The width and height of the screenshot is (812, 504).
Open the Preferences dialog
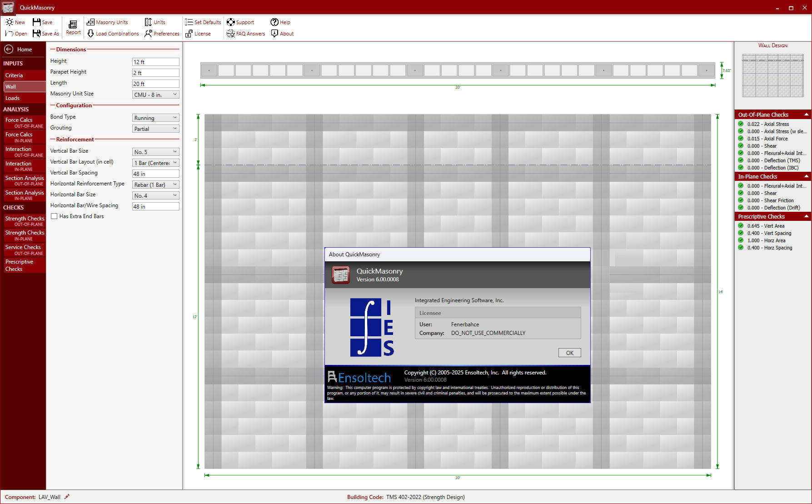[161, 33]
